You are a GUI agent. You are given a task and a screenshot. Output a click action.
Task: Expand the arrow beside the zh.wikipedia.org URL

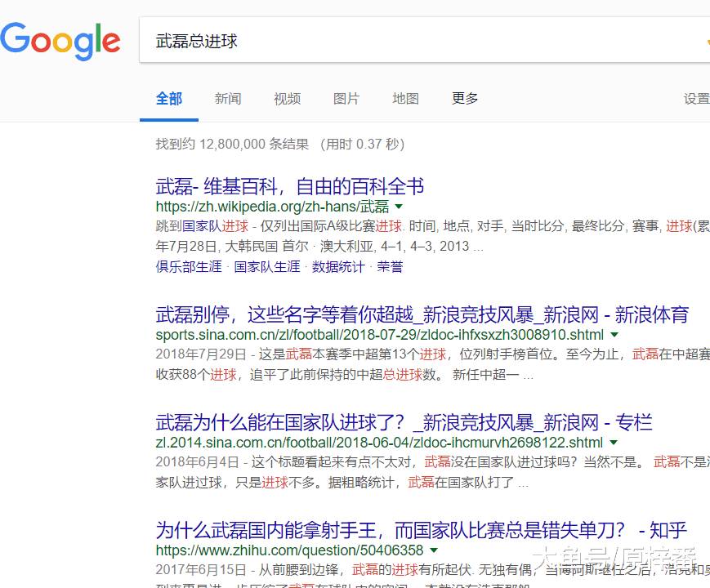399,207
